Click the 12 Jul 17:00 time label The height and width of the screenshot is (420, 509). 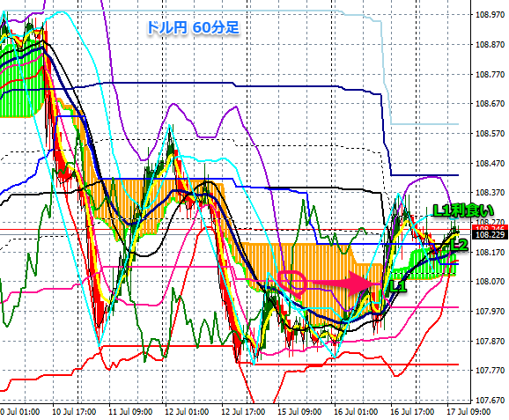click(243, 412)
